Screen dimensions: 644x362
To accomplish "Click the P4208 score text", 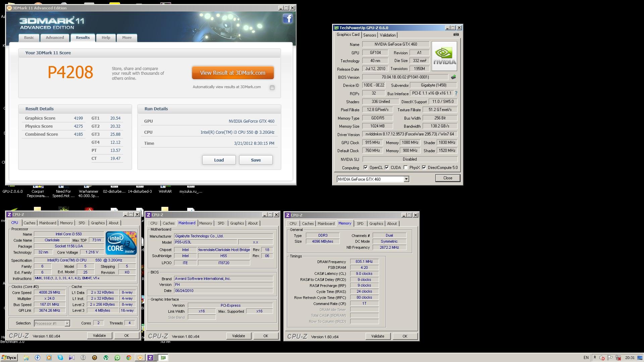I will (70, 72).
